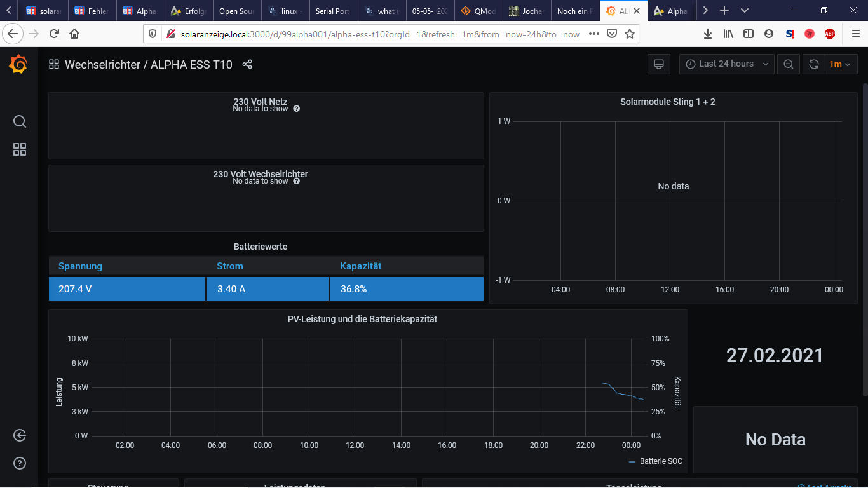Viewport: 868px width, 488px height.
Task: Open the Wechselrichter / ALPHA ESS T10 title
Action: point(149,64)
